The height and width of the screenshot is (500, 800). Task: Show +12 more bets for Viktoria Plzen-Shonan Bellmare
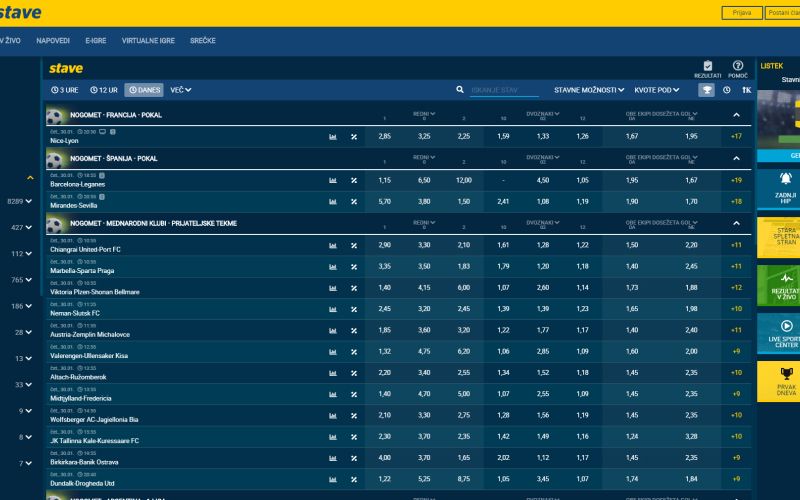tap(736, 288)
